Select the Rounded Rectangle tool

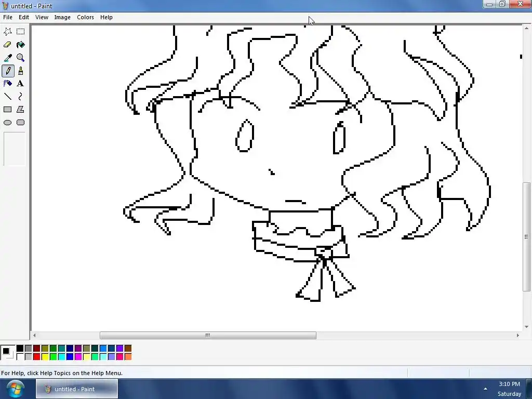pos(21,123)
